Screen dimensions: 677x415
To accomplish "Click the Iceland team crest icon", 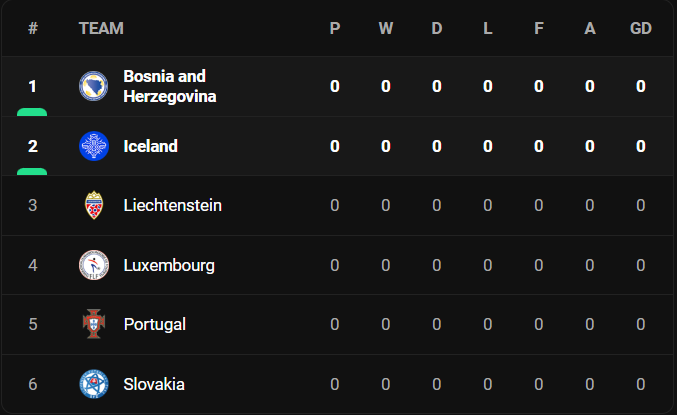I will 94,146.
